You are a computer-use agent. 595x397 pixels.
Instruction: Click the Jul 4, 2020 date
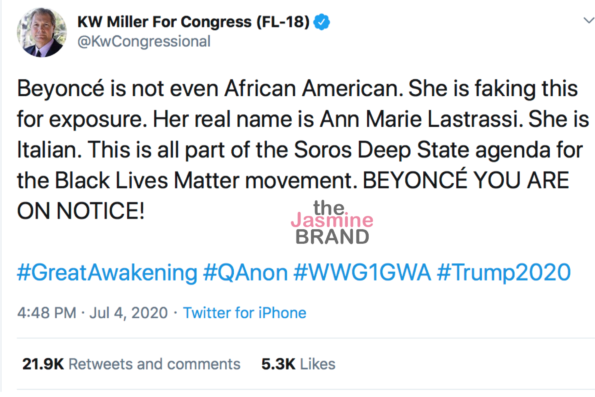129,313
